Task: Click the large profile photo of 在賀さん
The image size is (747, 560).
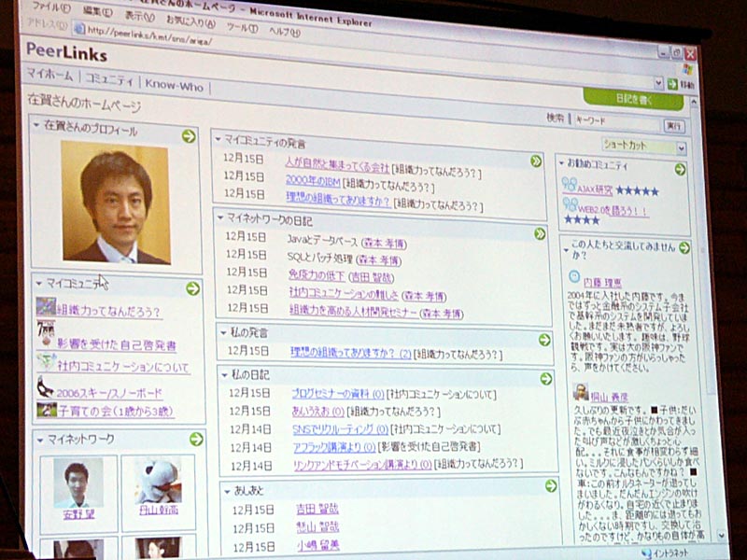Action: [115, 202]
